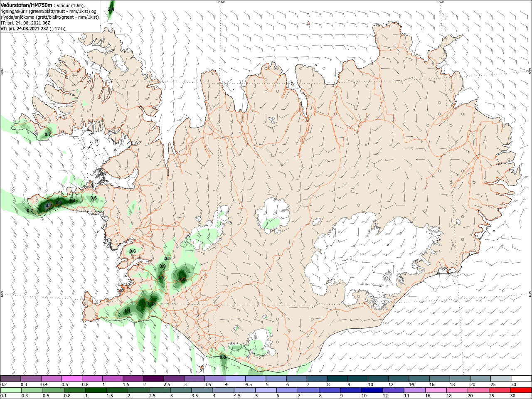Pick lower legend swatch between 2 and 2.5

pos(138,390)
